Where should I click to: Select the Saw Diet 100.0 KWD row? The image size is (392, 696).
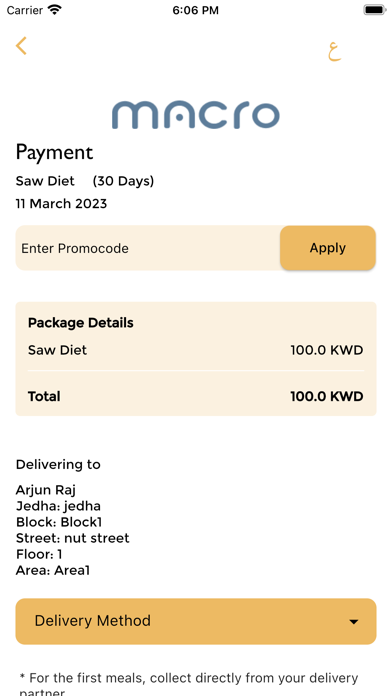click(x=196, y=350)
